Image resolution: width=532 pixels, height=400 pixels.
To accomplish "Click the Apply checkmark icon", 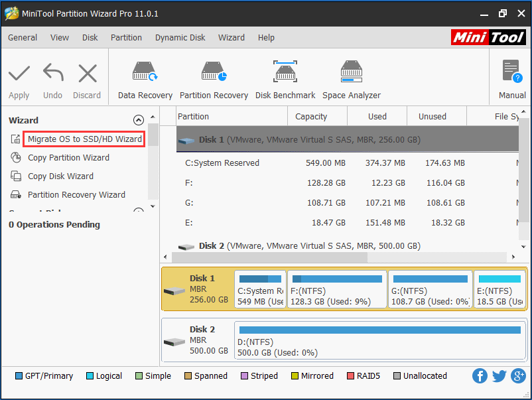I will [x=19, y=73].
